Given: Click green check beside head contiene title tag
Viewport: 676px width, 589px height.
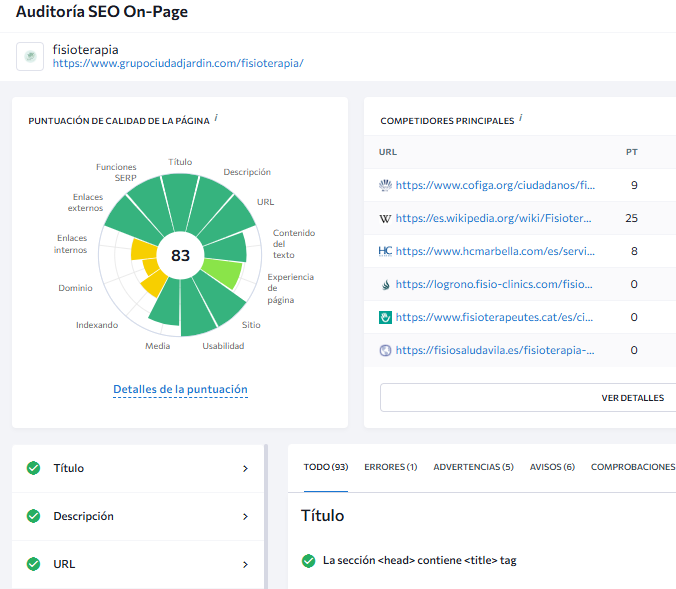Looking at the screenshot, I should click(308, 561).
